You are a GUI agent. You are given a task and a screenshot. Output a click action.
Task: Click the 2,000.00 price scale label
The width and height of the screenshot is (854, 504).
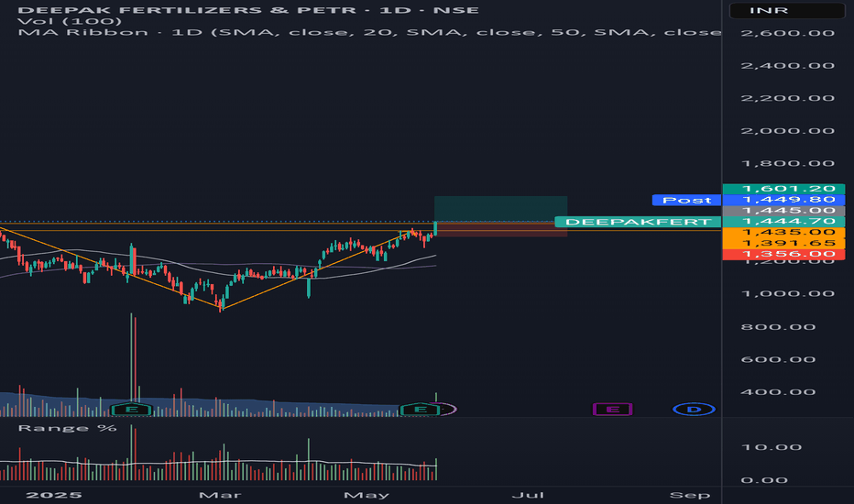(787, 131)
